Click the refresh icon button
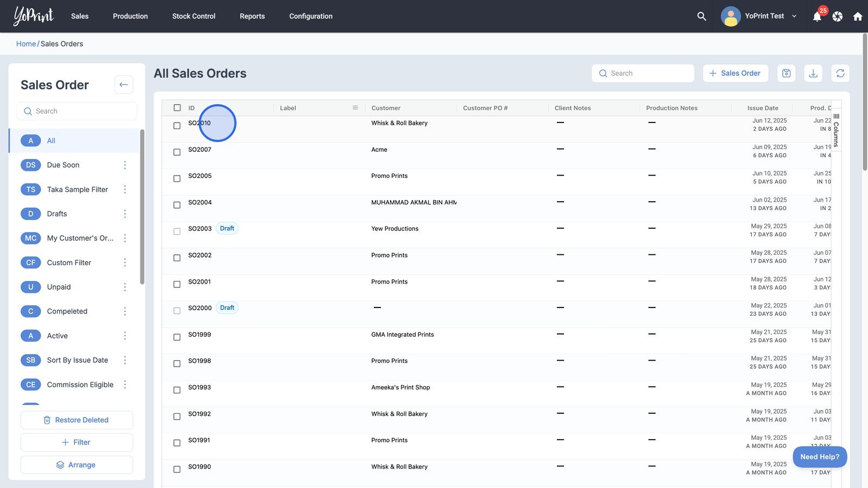Image resolution: width=868 pixels, height=488 pixels. coord(840,73)
